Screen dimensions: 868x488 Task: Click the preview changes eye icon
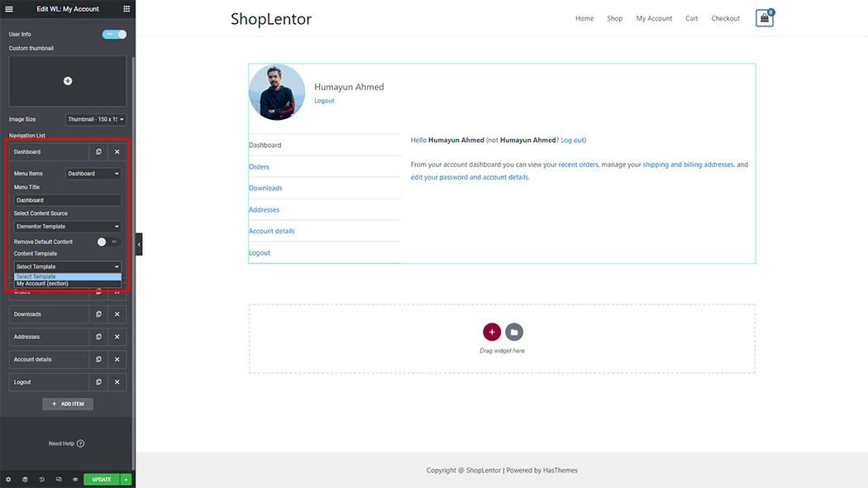click(x=75, y=479)
